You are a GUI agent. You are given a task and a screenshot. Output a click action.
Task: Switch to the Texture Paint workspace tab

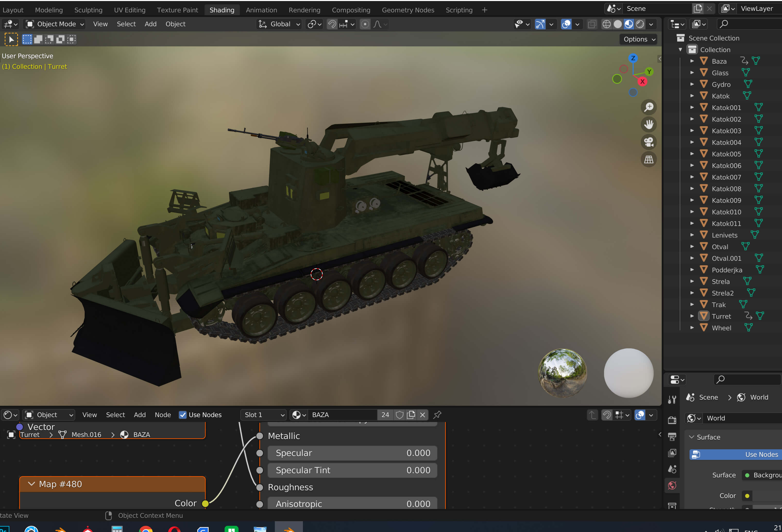point(177,10)
